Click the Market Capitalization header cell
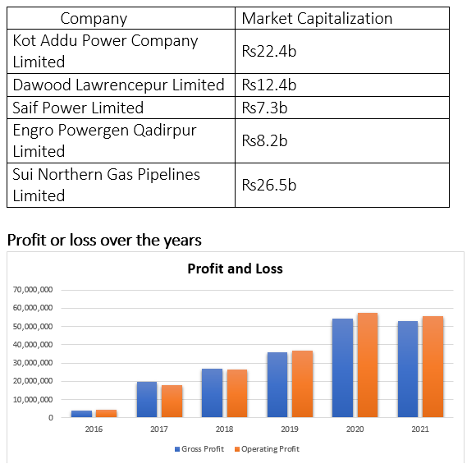Screen dimensions: 476x473 [x=342, y=18]
